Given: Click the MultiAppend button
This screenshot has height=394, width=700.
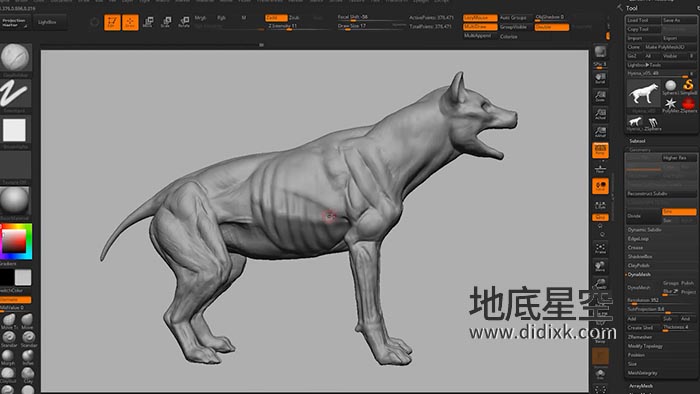Looking at the screenshot, I should pyautogui.click(x=480, y=36).
